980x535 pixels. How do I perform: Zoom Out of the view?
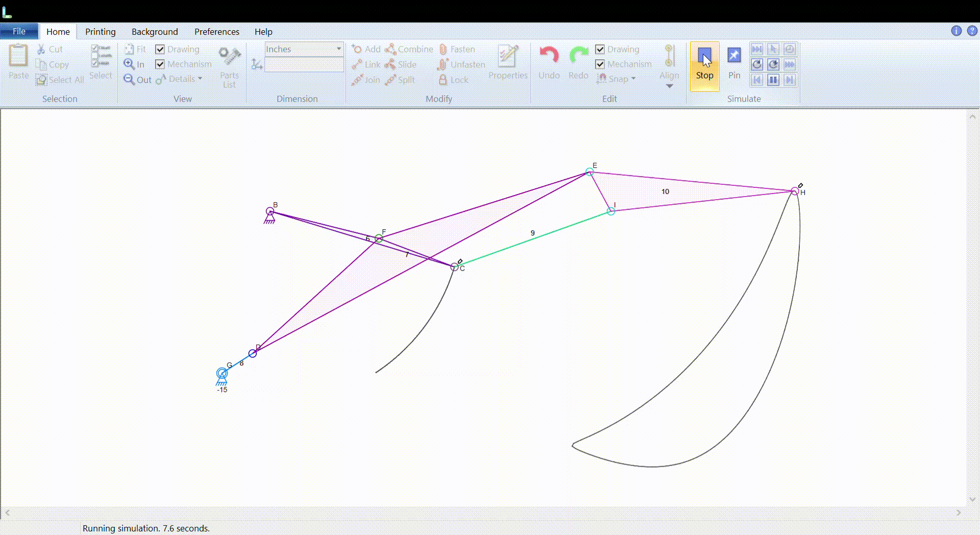point(138,80)
